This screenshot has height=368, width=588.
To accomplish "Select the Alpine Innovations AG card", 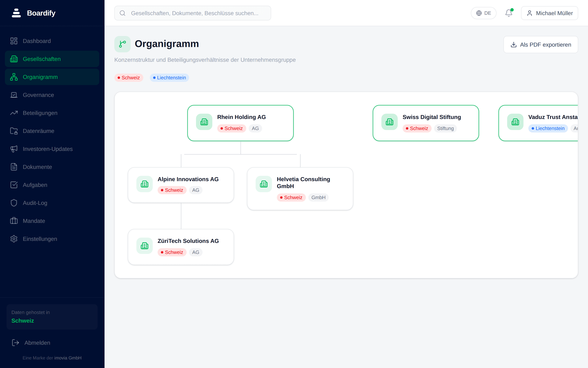I will [181, 185].
